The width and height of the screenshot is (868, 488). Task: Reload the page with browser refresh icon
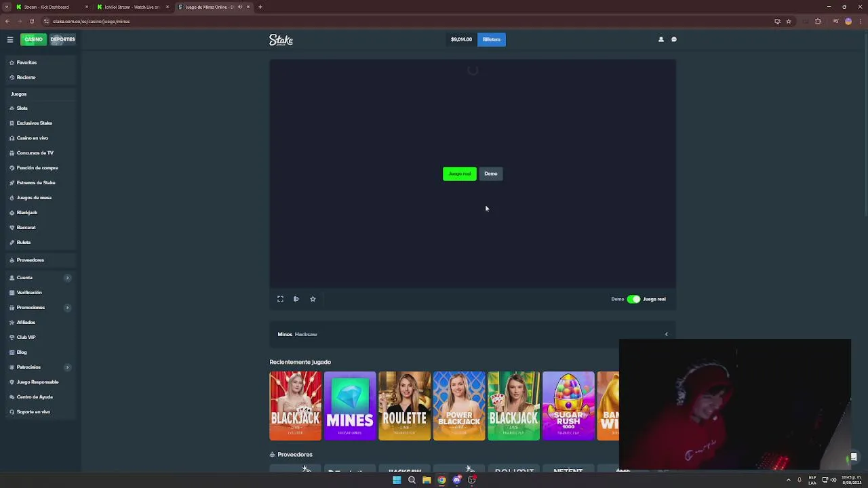[31, 21]
